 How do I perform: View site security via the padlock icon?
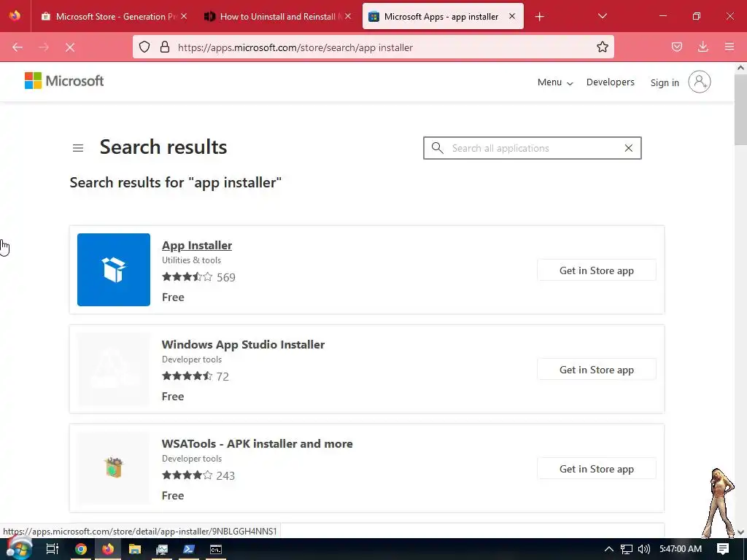click(x=165, y=47)
